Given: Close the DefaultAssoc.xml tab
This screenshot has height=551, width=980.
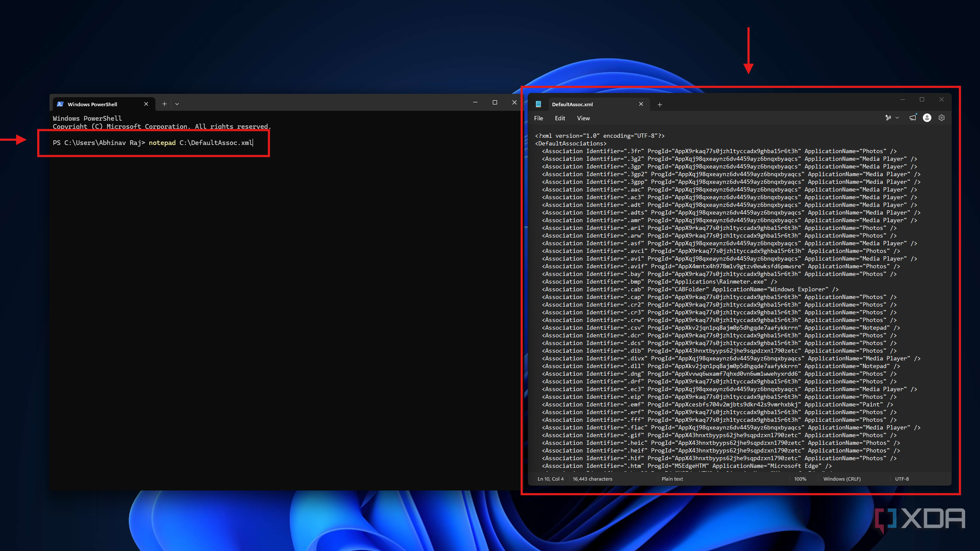Looking at the screenshot, I should coord(641,104).
